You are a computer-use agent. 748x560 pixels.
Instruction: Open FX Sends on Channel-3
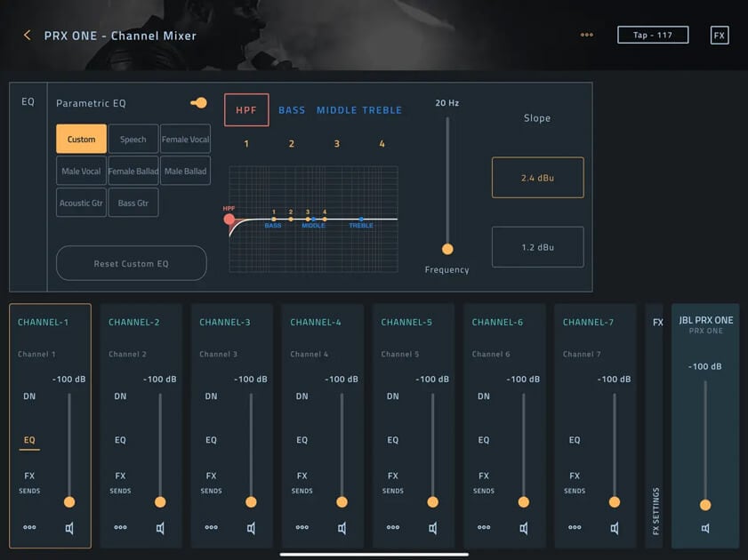tap(212, 483)
